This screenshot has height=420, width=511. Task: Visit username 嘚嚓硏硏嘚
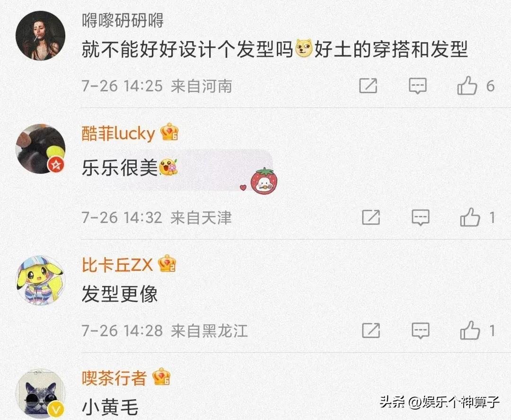123,21
